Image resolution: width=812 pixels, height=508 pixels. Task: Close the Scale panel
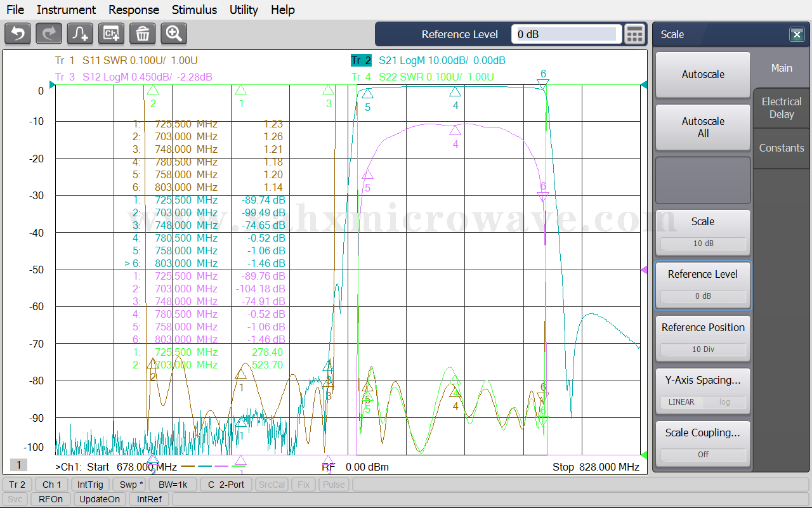(797, 35)
